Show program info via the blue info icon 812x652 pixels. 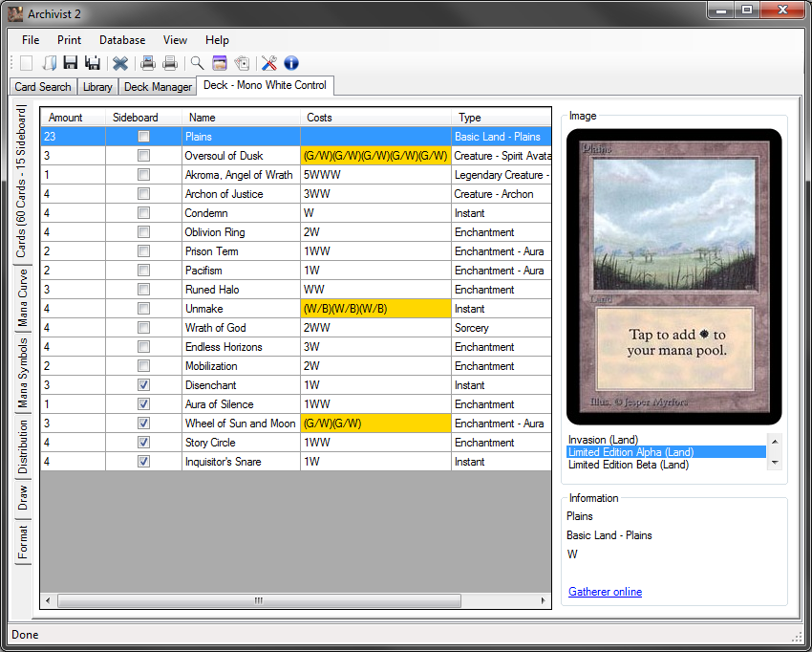[290, 63]
